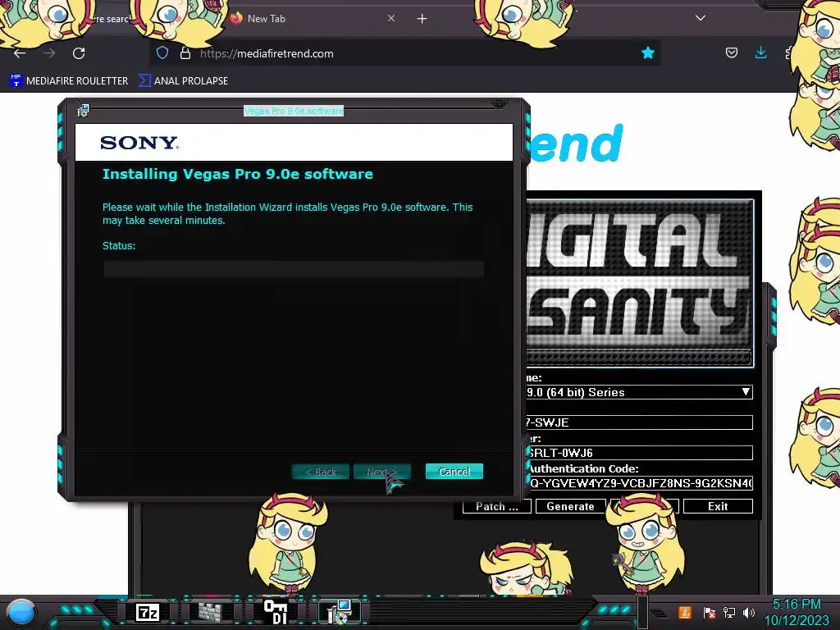This screenshot has width=840, height=630.
Task: Click the installer status progress bar
Action: (x=294, y=269)
